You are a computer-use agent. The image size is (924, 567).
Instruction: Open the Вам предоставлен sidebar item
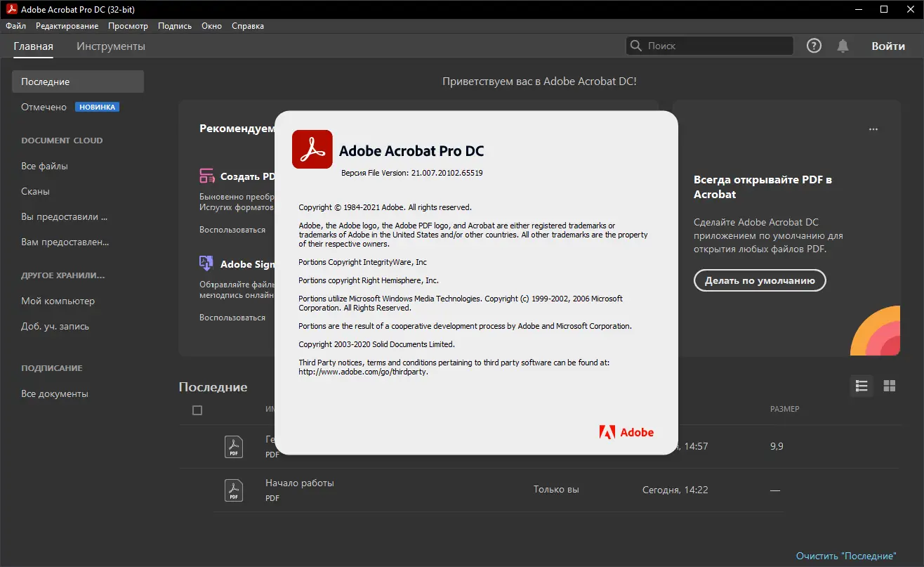pyautogui.click(x=65, y=242)
